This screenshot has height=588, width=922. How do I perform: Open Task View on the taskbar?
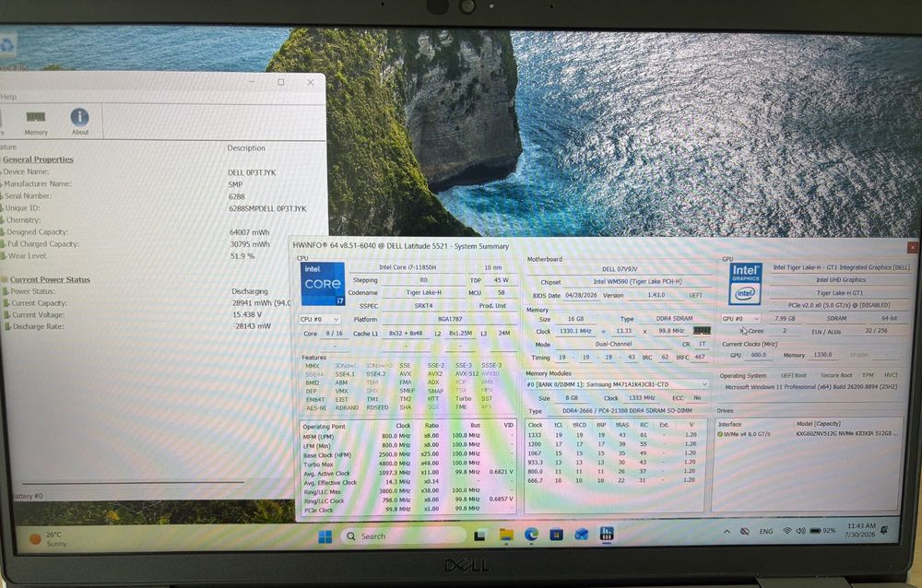[x=479, y=535]
